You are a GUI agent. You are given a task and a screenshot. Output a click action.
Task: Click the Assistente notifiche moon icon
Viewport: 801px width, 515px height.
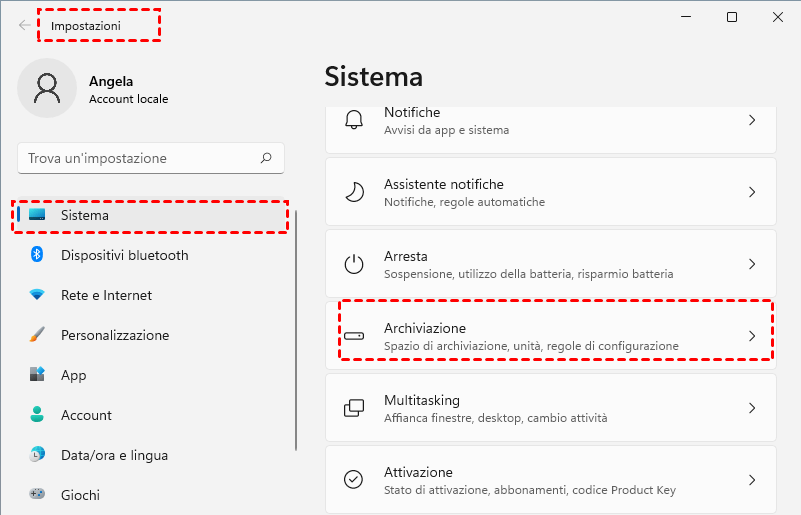(354, 192)
